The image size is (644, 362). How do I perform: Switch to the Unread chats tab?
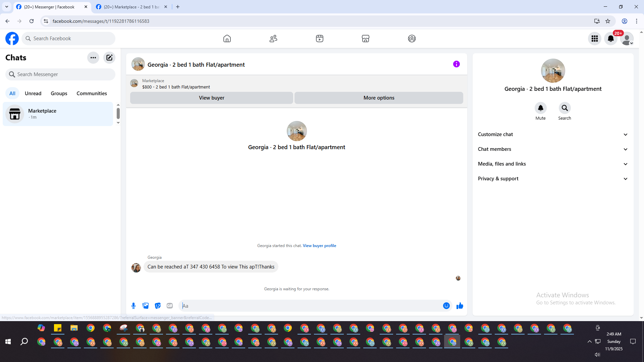(x=33, y=94)
